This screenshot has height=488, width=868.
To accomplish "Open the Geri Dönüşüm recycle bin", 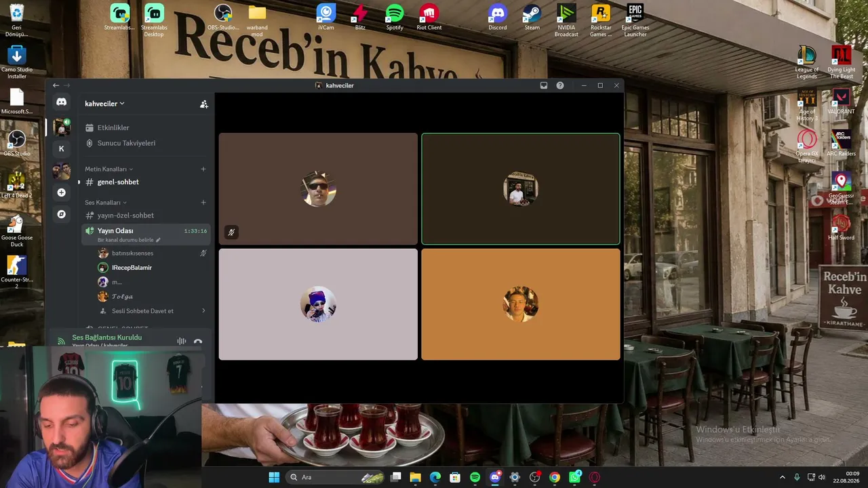I will coord(17,20).
